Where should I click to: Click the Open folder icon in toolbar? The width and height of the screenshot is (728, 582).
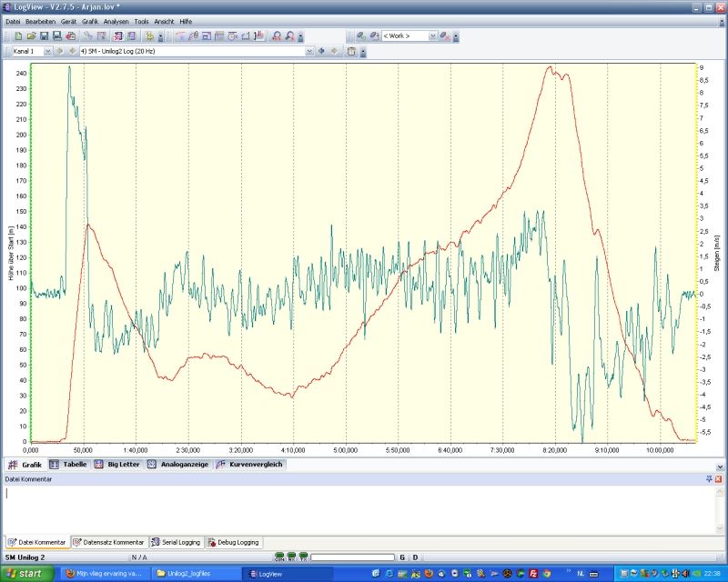tap(31, 36)
